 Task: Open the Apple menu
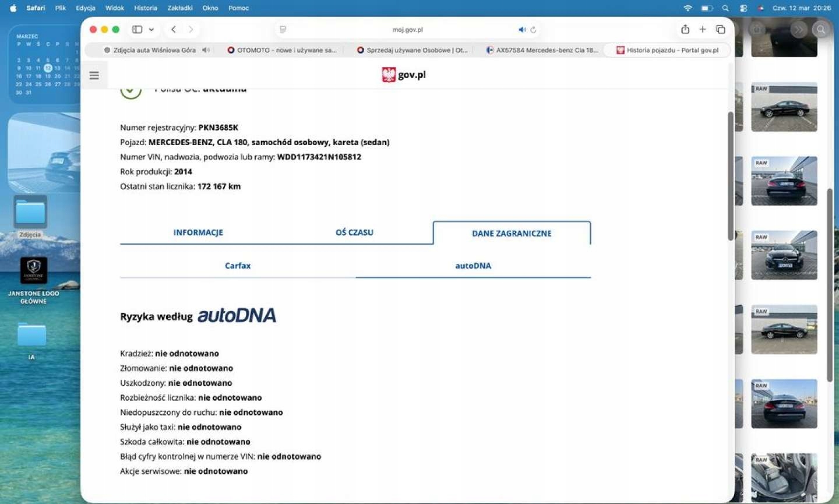[13, 8]
